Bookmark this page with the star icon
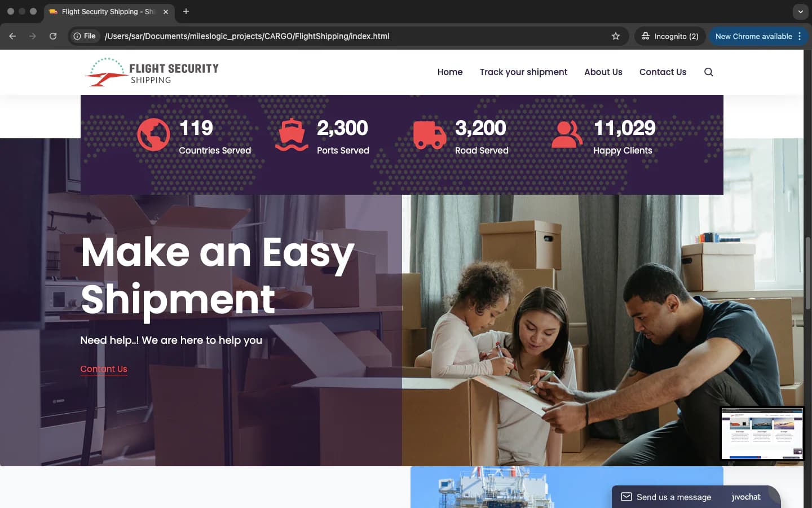The height and width of the screenshot is (508, 812). click(x=616, y=36)
